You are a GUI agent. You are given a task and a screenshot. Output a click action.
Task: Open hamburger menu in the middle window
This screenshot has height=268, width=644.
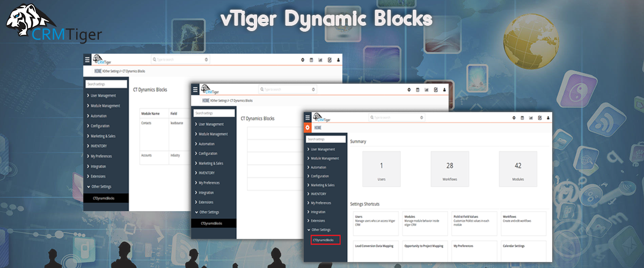[x=195, y=90]
